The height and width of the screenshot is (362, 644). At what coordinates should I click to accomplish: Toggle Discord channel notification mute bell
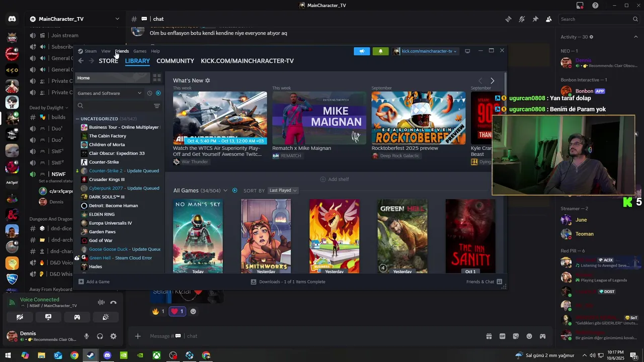[522, 19]
